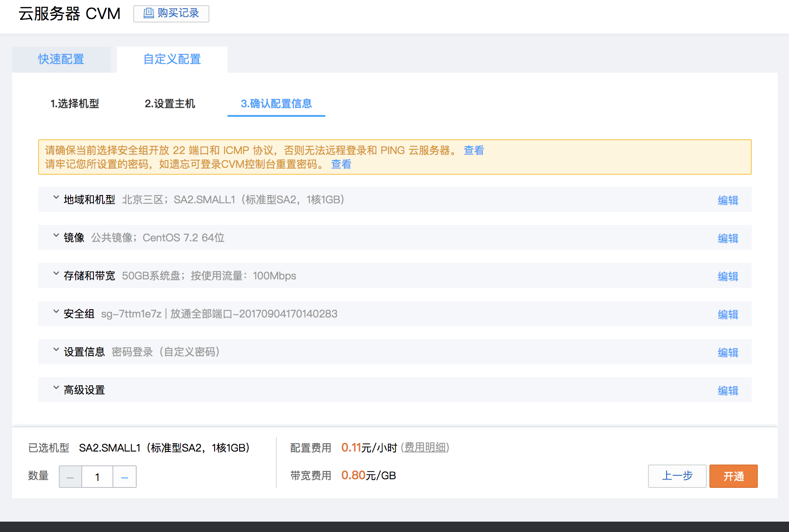The width and height of the screenshot is (789, 532).
Task: Switch to the 快速配置 tab
Action: [61, 59]
